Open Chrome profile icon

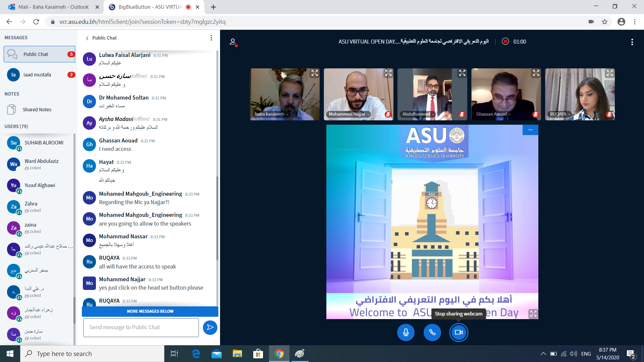point(621,22)
